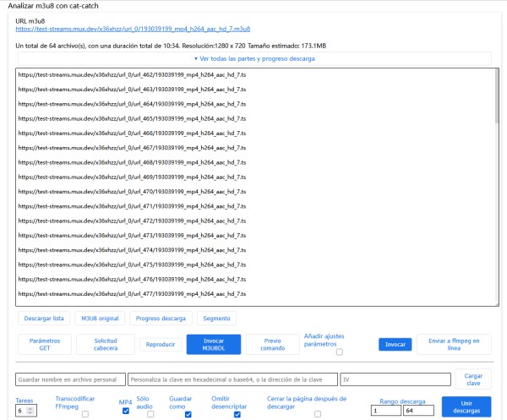507x420 pixels.
Task: Click 'Enviar a ffmpeg en línea' button
Action: point(453,344)
